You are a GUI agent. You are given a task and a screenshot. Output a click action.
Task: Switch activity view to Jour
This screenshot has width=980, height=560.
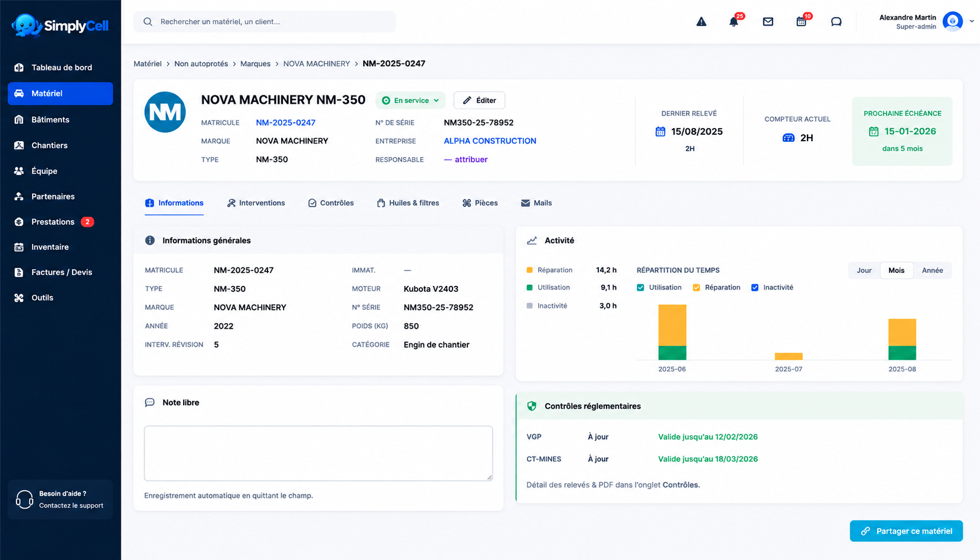(x=864, y=270)
